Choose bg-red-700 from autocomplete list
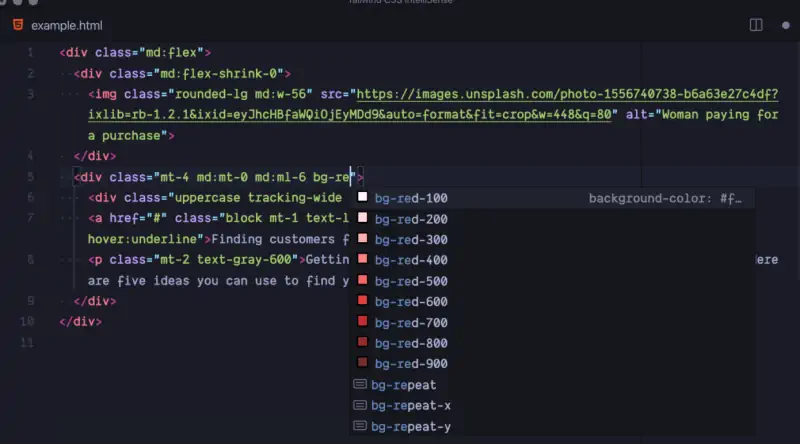Viewport: 800px width, 444px height. 552,323
